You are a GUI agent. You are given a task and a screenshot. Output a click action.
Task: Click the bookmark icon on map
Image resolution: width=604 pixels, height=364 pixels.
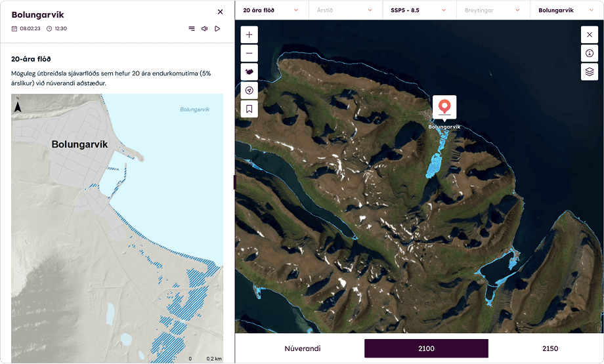(249, 109)
